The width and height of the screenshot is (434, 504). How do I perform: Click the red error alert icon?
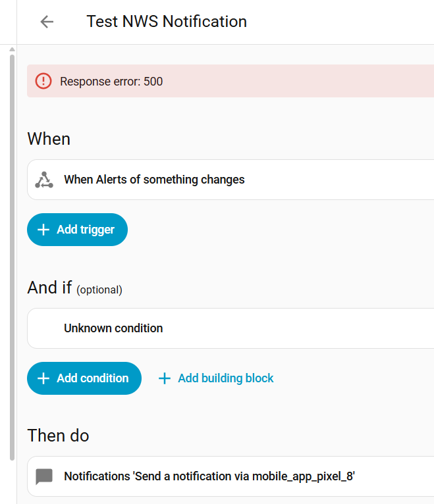(43, 81)
